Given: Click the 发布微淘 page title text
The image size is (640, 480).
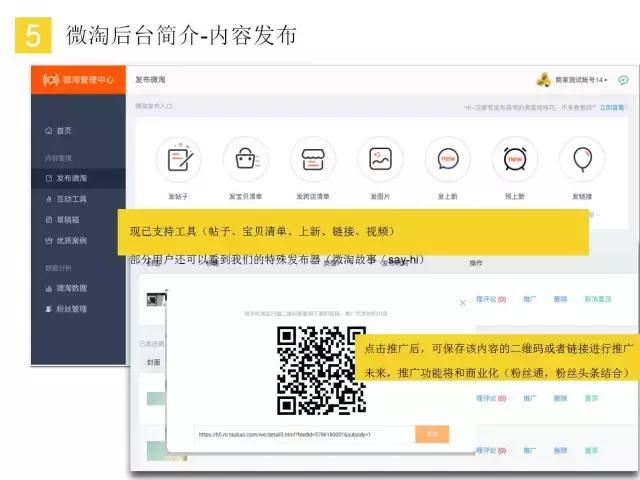Looking at the screenshot, I should tap(150, 80).
